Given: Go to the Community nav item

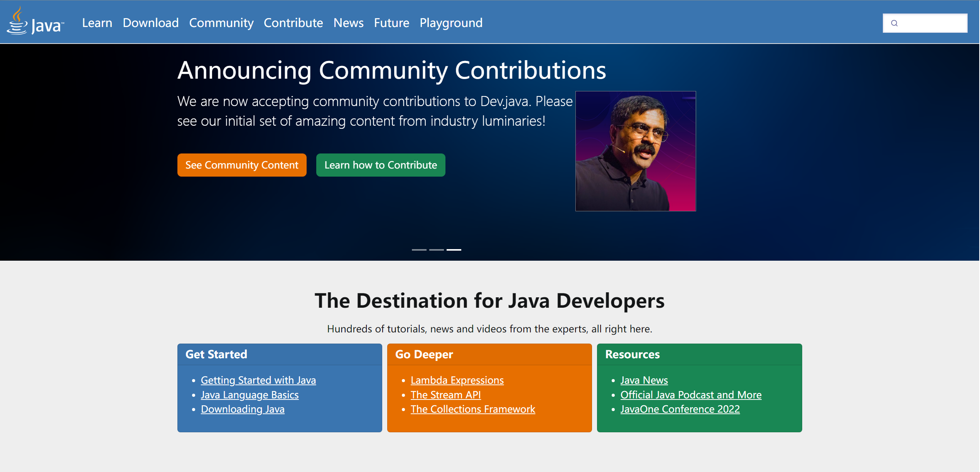Looking at the screenshot, I should pyautogui.click(x=221, y=23).
